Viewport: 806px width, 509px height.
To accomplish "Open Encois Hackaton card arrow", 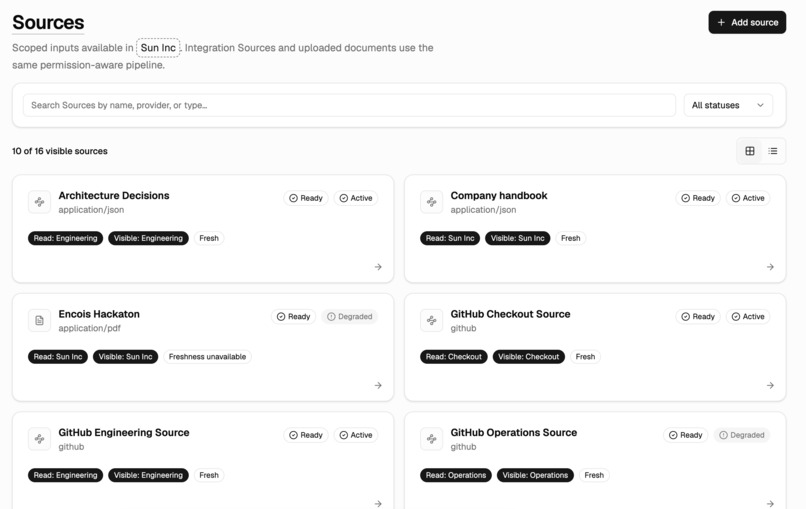I will [x=378, y=385].
